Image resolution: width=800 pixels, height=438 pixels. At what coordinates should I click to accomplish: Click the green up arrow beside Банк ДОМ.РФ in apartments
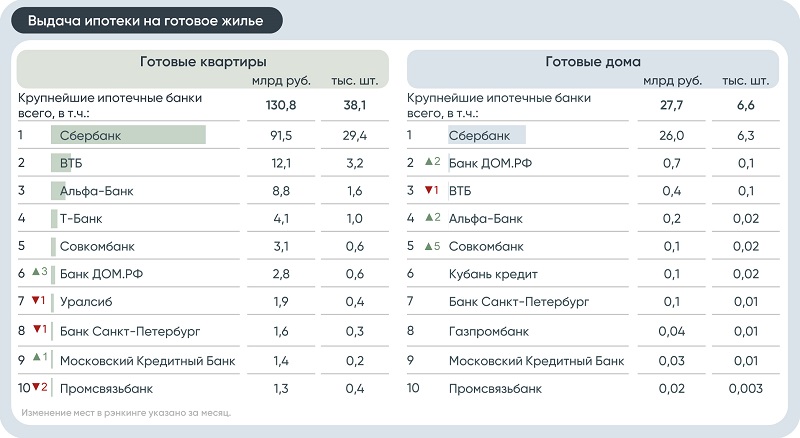[36, 272]
